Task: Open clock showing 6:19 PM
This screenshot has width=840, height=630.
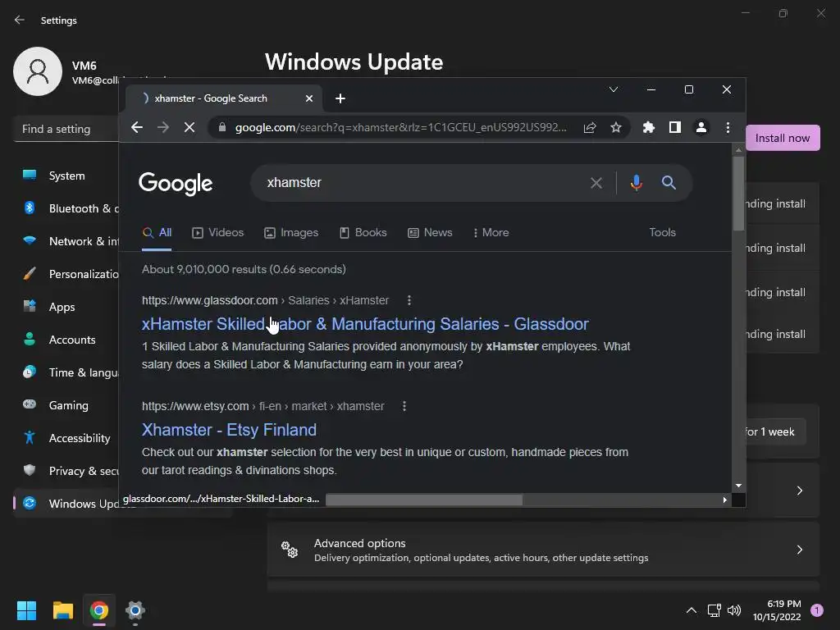Action: click(777, 610)
